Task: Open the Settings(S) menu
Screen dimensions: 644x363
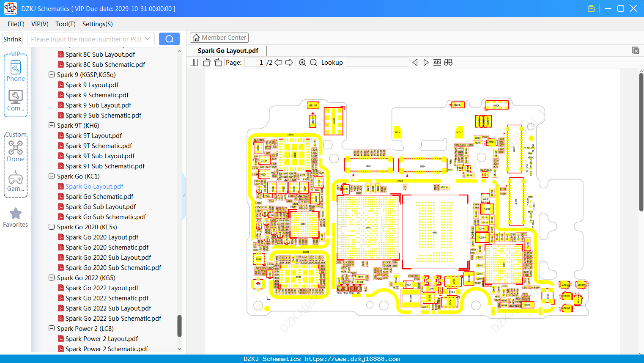Action: 98,24
